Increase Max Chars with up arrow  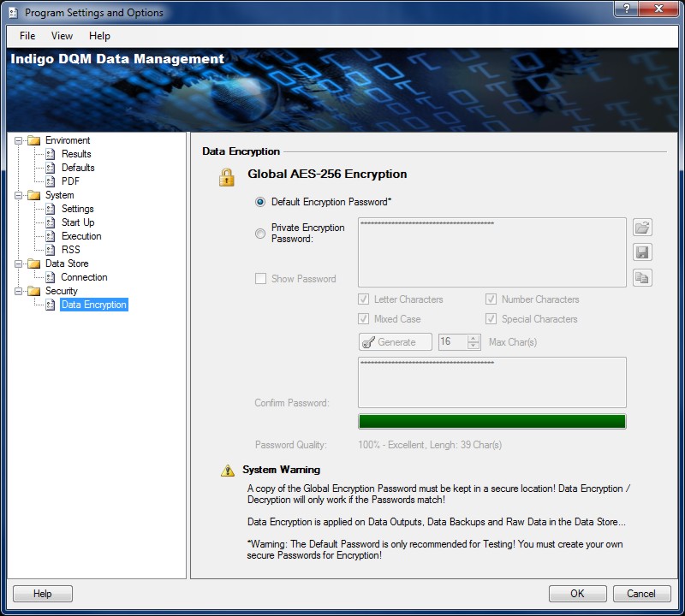click(x=474, y=338)
